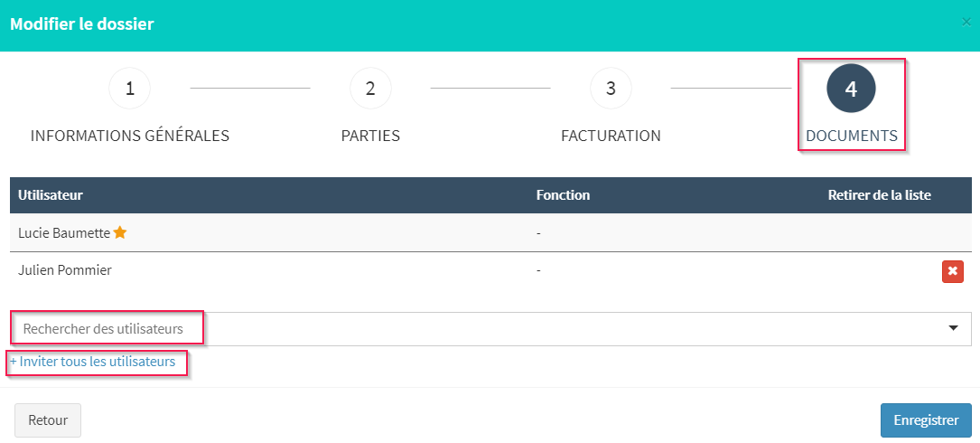Select the Julien Pommier row
The height and width of the screenshot is (443, 980).
(490, 271)
